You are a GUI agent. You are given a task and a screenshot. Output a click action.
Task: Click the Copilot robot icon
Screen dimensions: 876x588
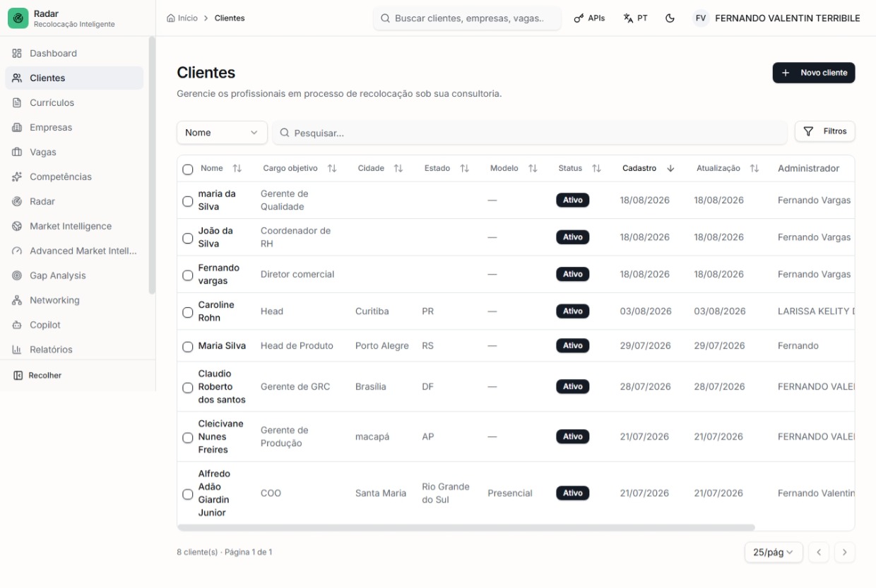17,325
